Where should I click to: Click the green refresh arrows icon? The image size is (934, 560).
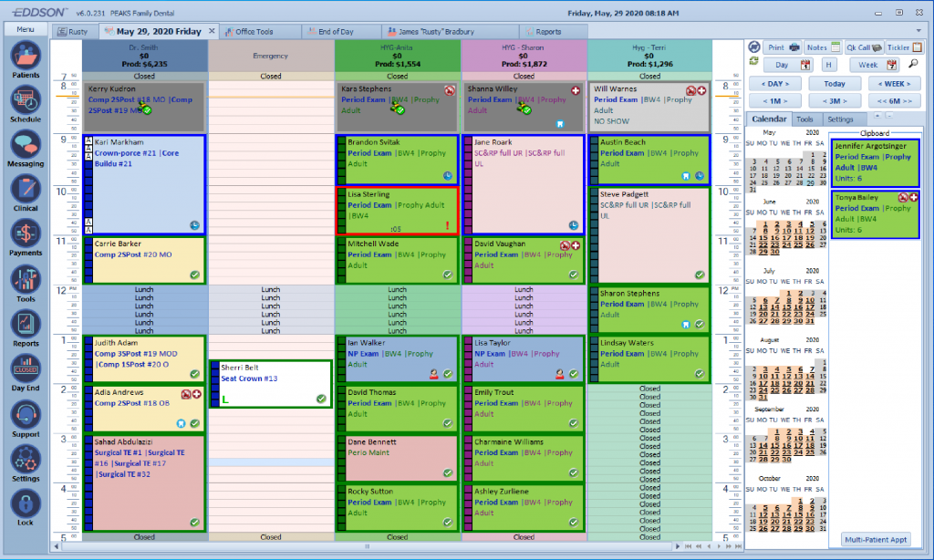point(753,61)
